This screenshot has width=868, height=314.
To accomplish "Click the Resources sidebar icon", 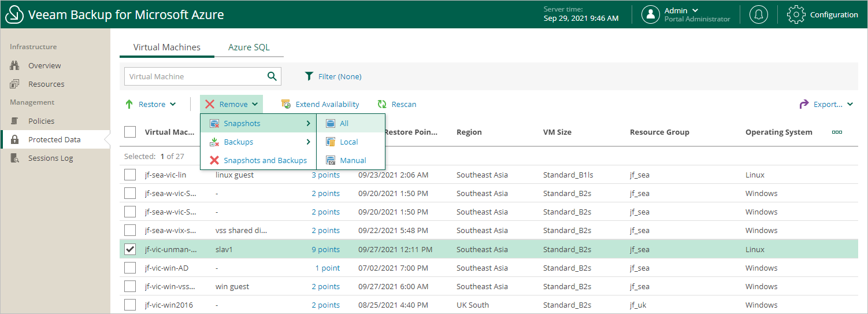I will click(x=15, y=84).
